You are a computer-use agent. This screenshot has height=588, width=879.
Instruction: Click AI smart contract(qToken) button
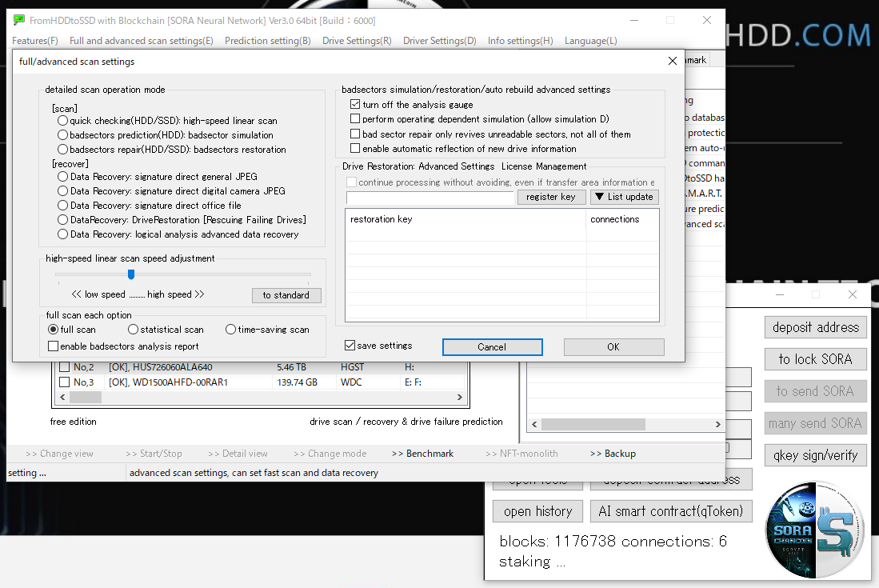(x=671, y=511)
